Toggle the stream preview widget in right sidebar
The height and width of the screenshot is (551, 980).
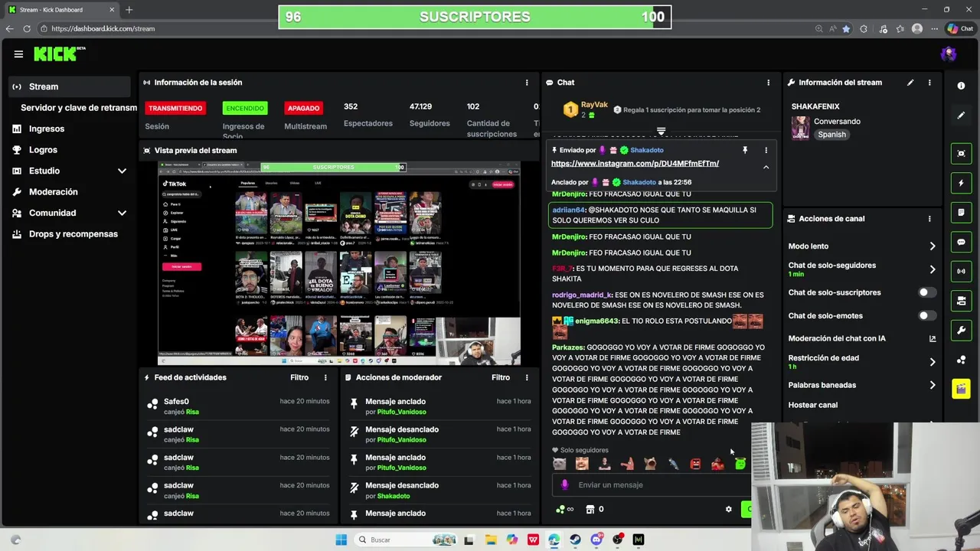(961, 154)
